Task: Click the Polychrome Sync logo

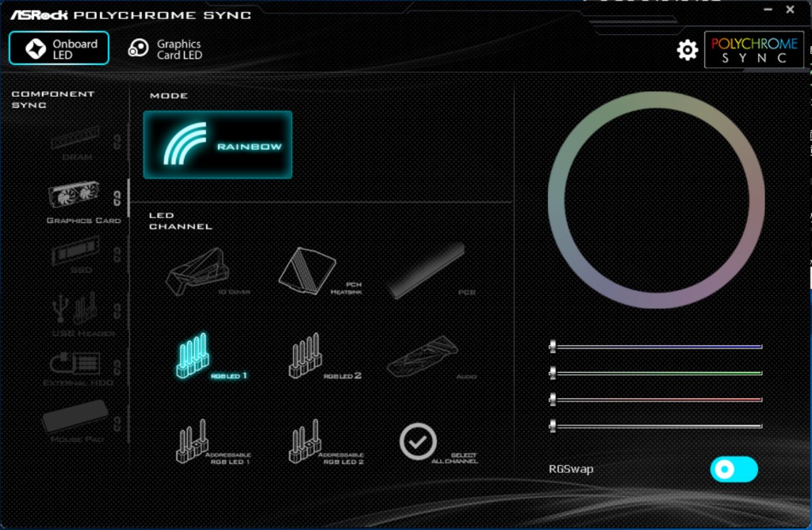Action: point(754,50)
